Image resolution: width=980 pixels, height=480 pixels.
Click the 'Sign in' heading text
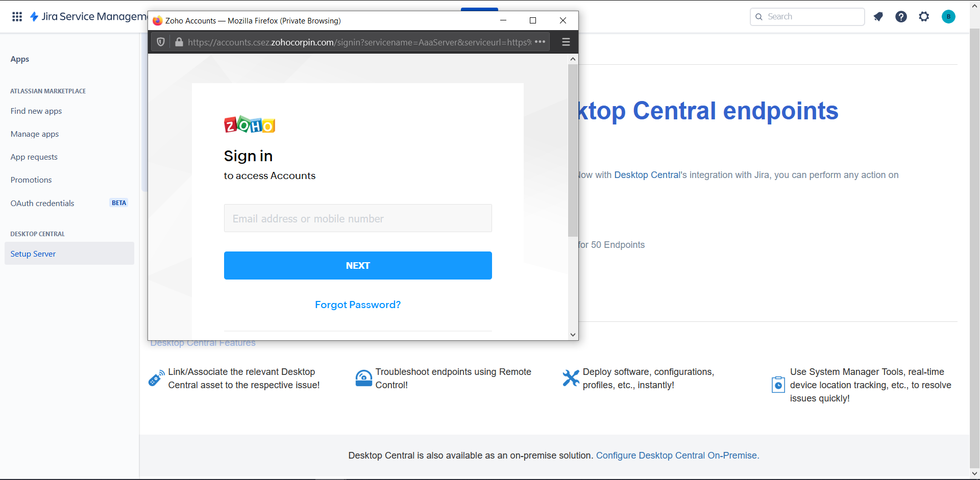click(x=248, y=156)
